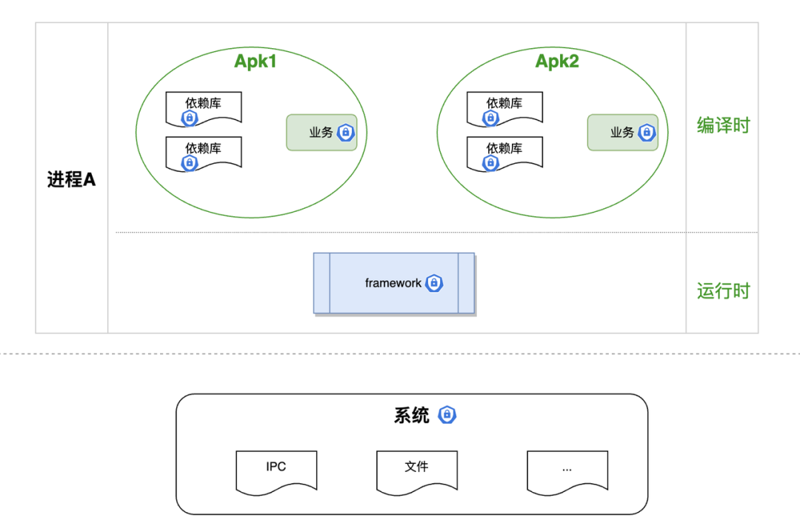The width and height of the screenshot is (800, 532).
Task: Click the 编译时 label
Action: (x=723, y=126)
